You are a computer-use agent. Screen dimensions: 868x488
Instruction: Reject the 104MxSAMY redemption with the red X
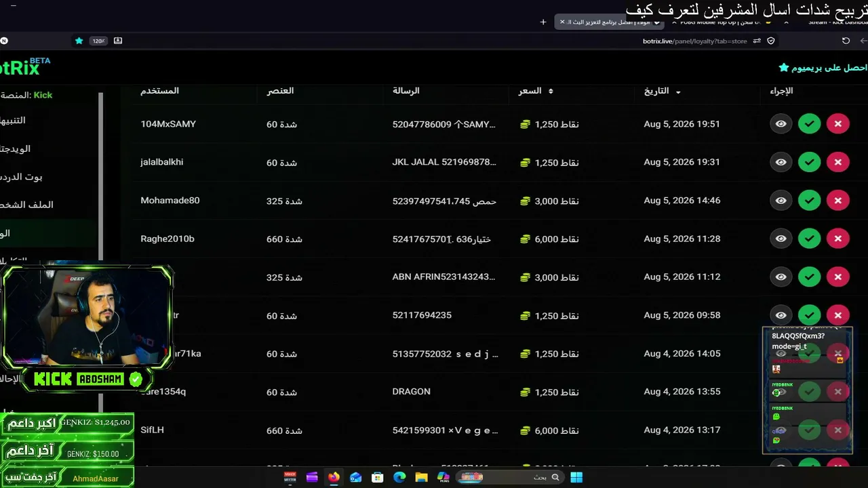tap(838, 124)
